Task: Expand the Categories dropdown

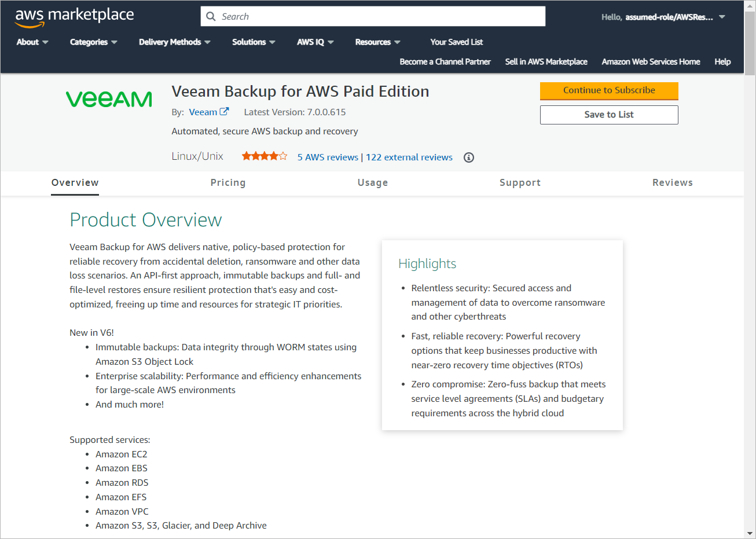Action: (x=94, y=42)
